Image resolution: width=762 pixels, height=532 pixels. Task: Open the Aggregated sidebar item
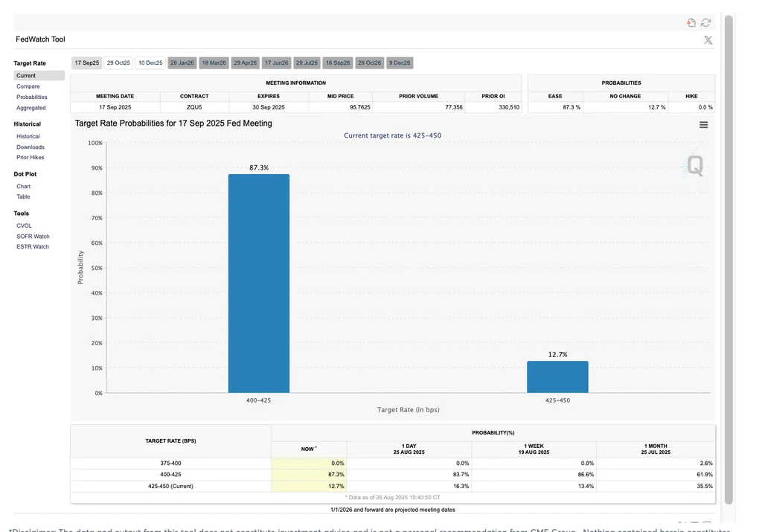coord(31,108)
